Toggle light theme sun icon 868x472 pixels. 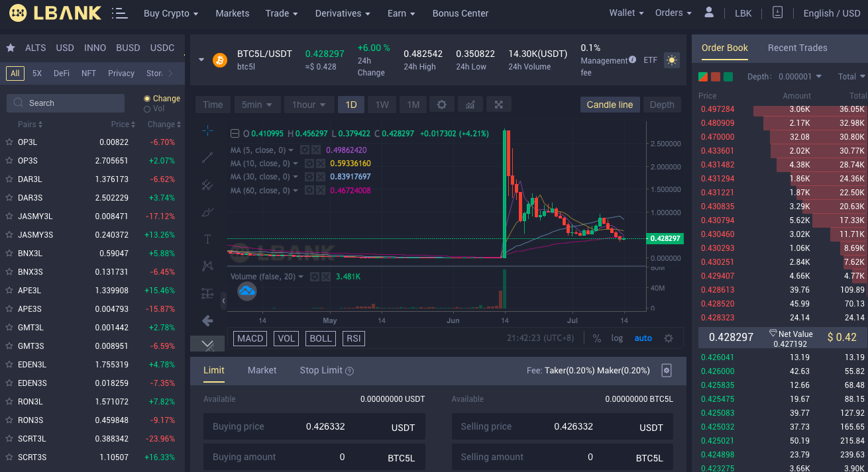click(672, 60)
